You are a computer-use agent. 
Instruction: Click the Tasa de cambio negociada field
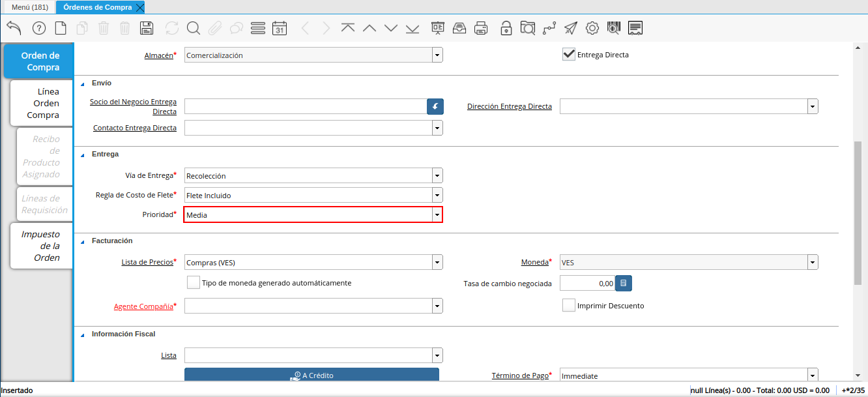(x=586, y=284)
